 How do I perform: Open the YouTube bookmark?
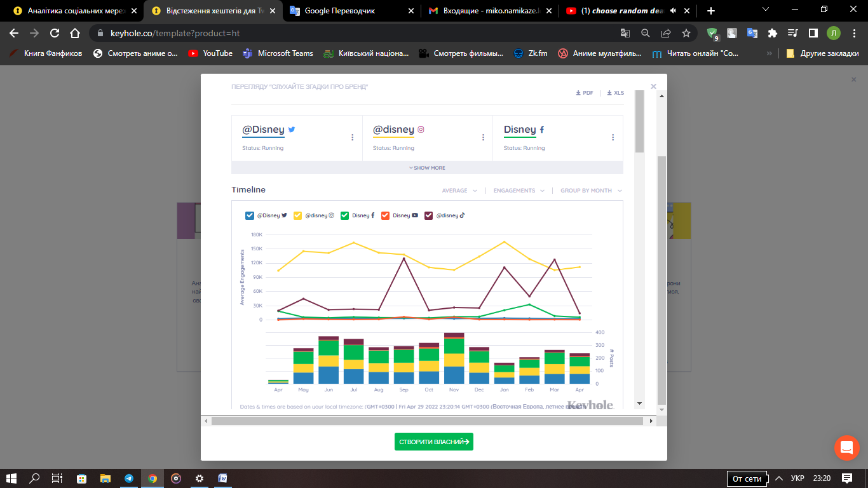coord(210,53)
